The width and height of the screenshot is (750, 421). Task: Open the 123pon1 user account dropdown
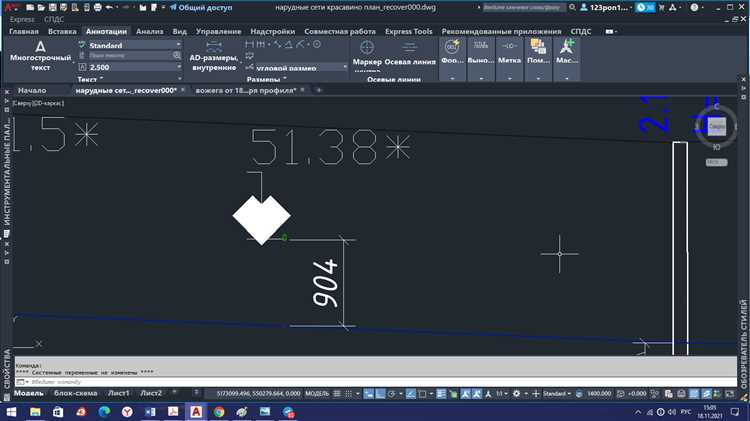click(x=607, y=8)
